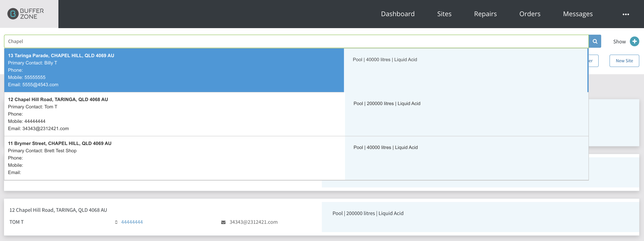Click the Show label

tap(619, 42)
